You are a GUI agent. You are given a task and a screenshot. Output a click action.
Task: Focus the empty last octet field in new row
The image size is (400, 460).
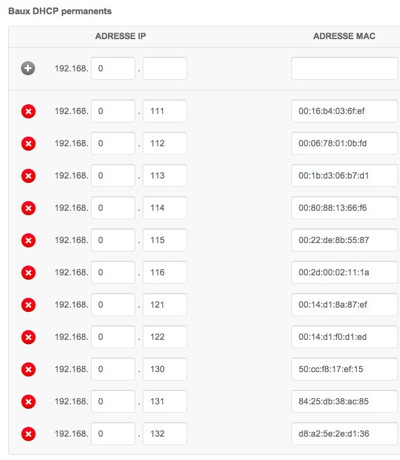coord(165,68)
